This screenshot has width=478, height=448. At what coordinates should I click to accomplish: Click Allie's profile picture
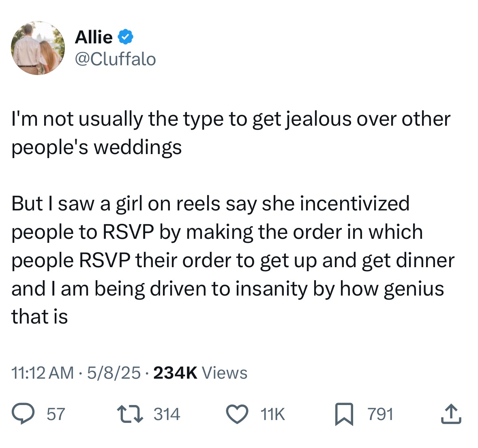38,47
